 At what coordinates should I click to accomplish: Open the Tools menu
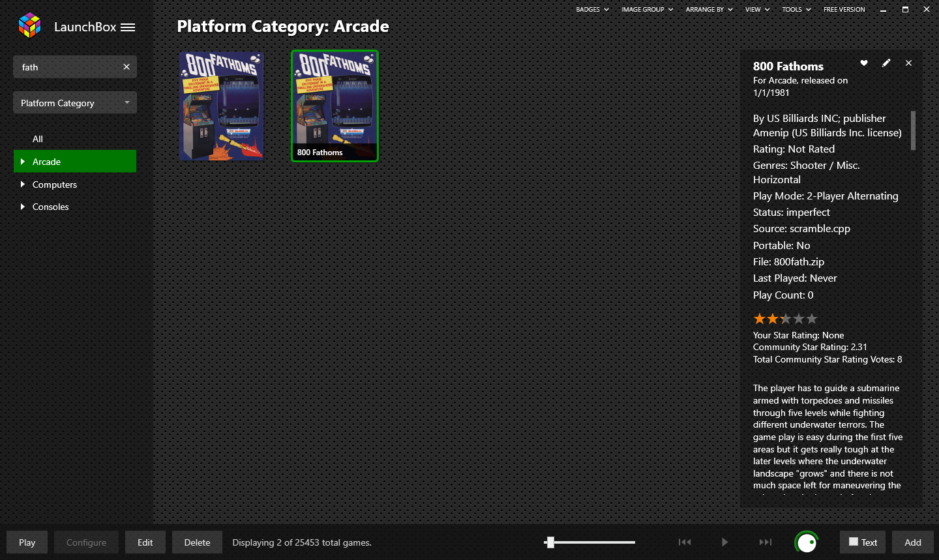click(x=796, y=9)
